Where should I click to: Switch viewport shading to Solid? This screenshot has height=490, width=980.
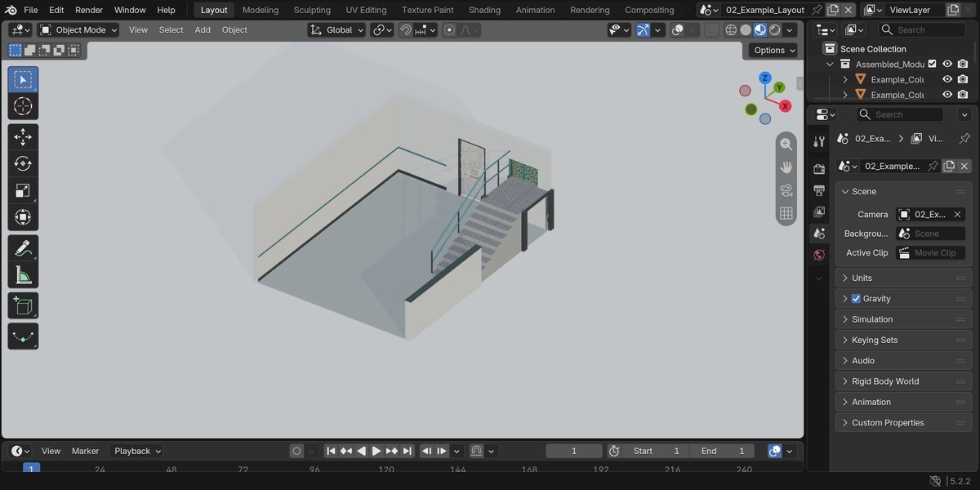(746, 29)
